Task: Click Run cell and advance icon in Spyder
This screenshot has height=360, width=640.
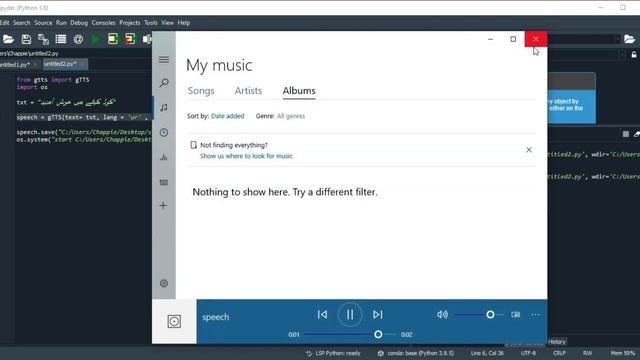Action: [x=130, y=39]
